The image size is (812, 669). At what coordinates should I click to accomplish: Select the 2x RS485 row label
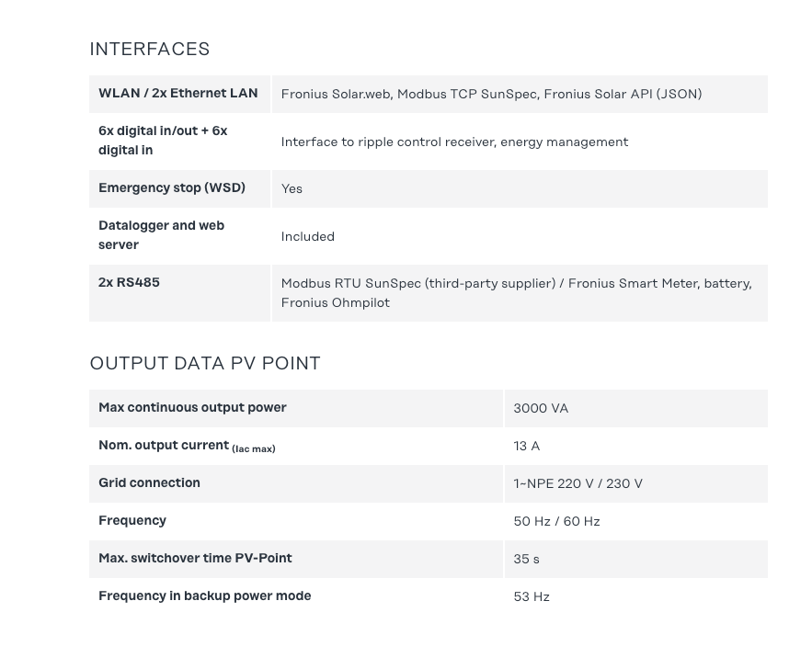pyautogui.click(x=130, y=282)
